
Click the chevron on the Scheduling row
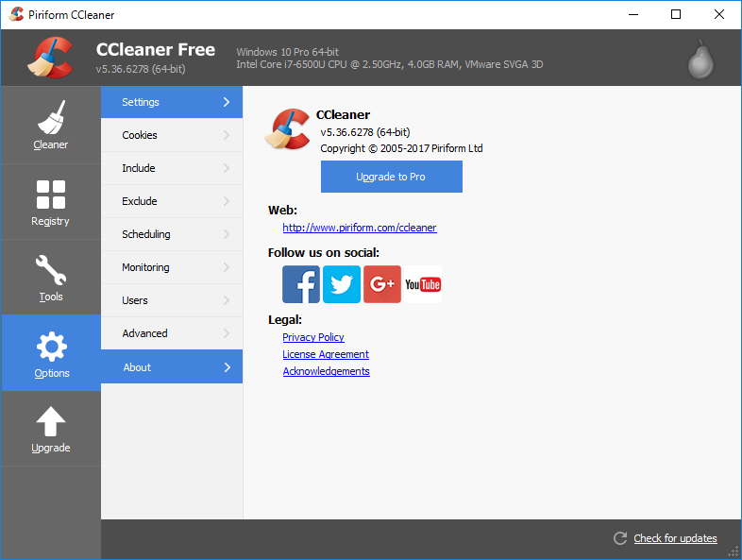tap(227, 234)
